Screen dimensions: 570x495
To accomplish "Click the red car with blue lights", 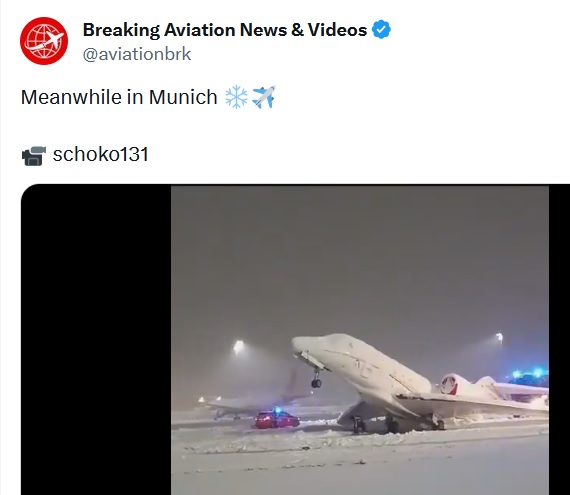I will coord(277,419).
